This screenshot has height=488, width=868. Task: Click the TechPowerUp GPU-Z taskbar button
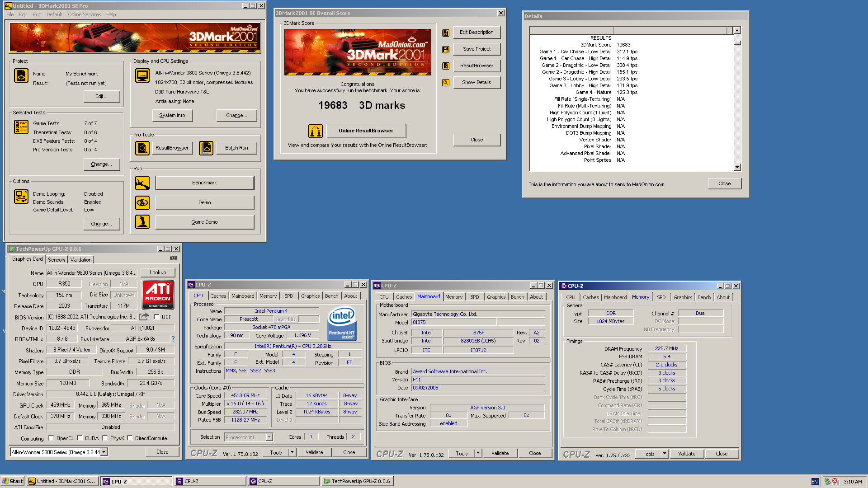coord(358,481)
